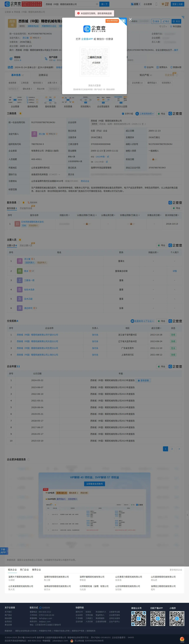Switch to the 基本信息 57 tab

point(17,75)
